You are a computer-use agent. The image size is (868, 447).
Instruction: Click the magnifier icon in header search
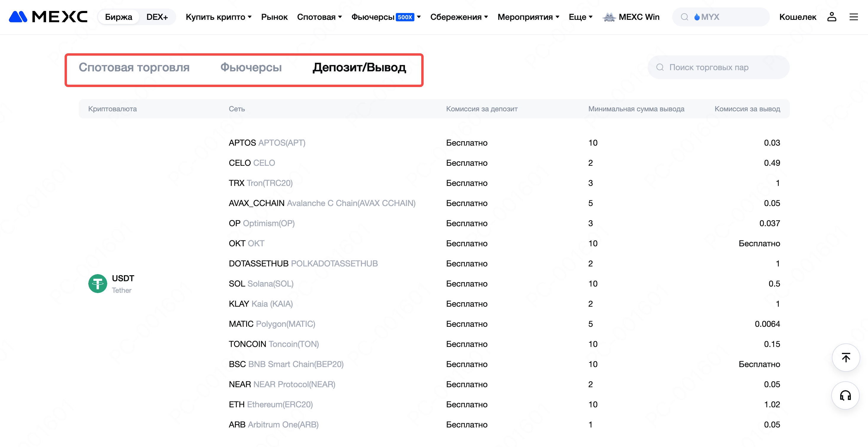coord(684,17)
